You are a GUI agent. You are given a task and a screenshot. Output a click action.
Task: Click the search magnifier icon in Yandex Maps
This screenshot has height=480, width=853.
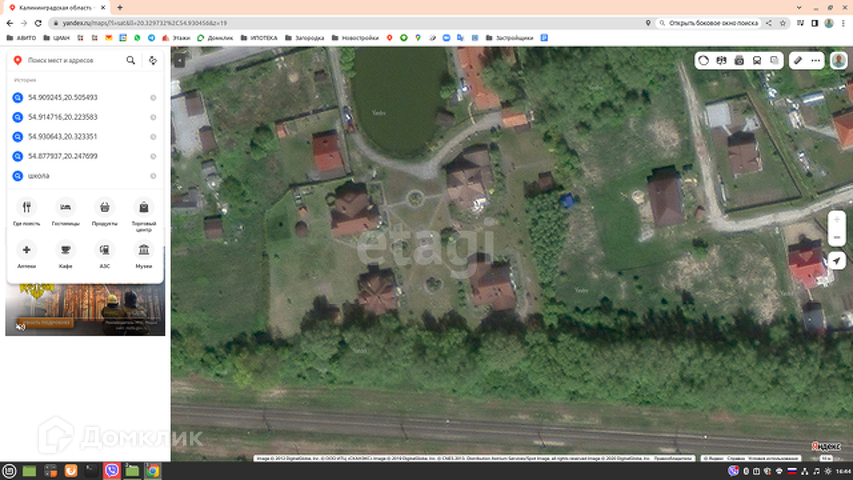[131, 60]
